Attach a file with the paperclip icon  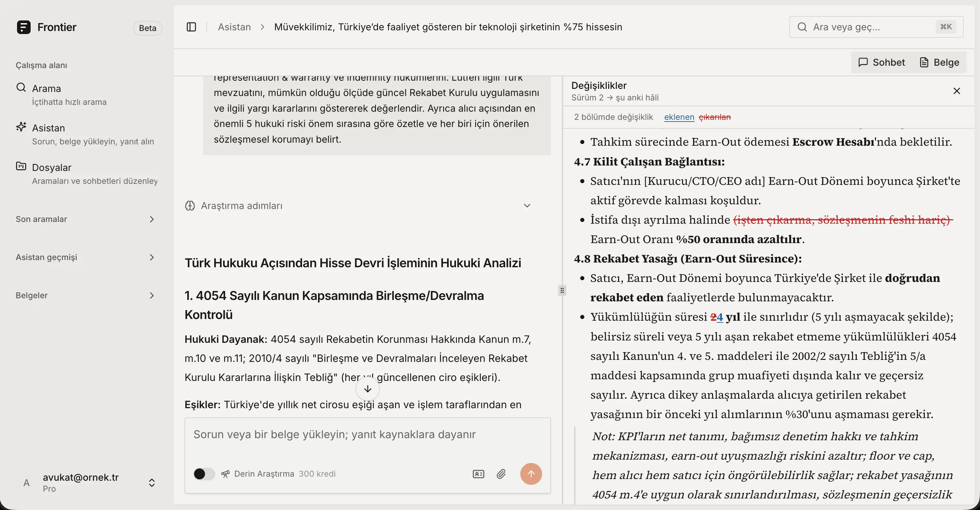(501, 474)
